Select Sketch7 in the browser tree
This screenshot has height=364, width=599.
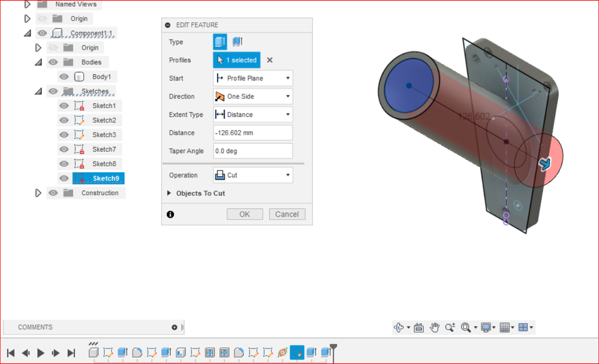click(104, 149)
